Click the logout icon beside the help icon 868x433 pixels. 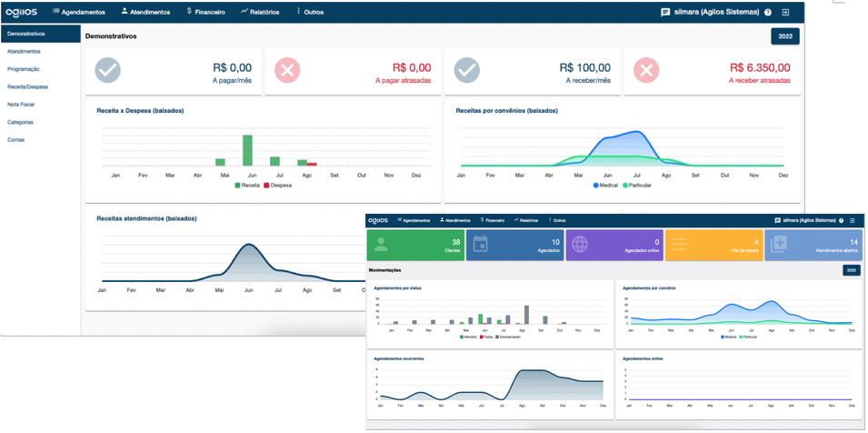point(786,13)
